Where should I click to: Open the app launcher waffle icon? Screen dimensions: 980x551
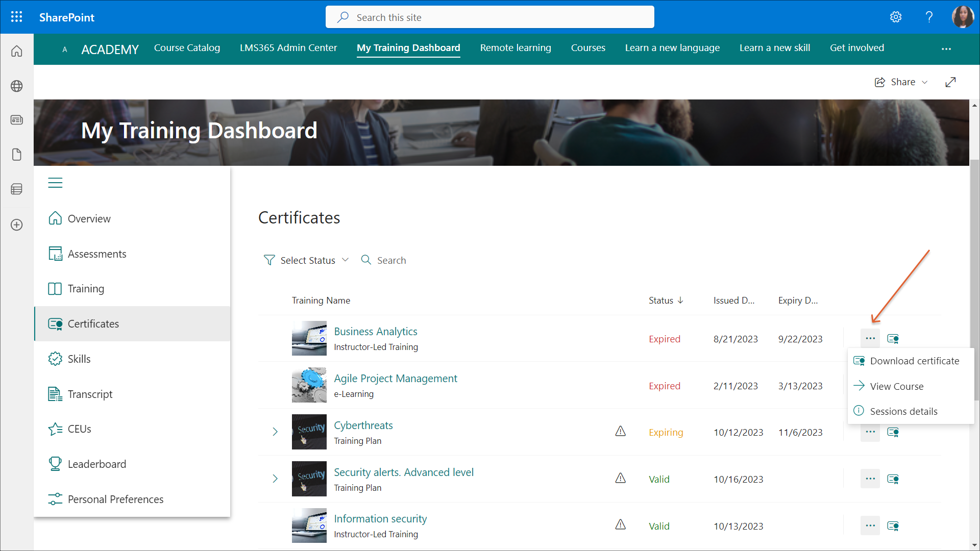(x=16, y=17)
